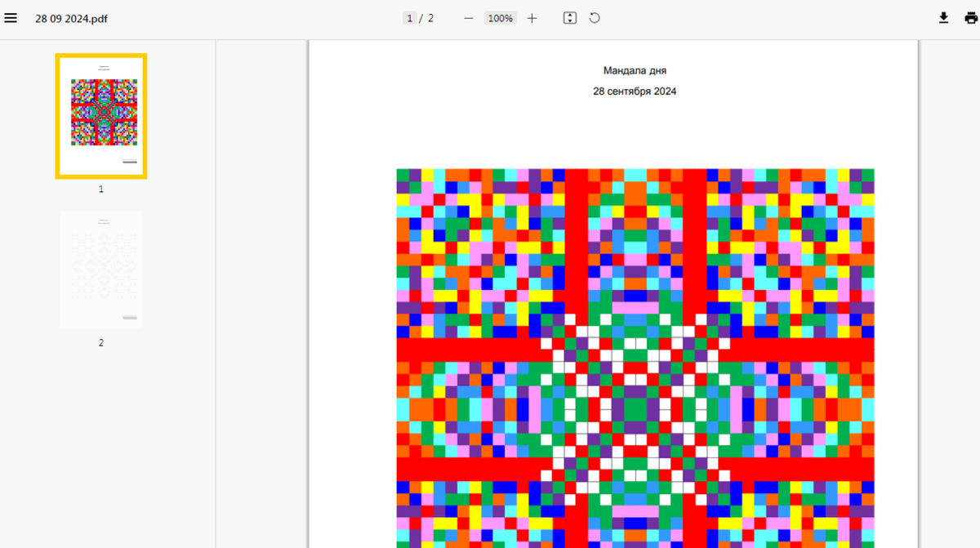This screenshot has height=548, width=980.
Task: Toggle the sidebar with the hamburger menu icon
Action: tap(11, 18)
